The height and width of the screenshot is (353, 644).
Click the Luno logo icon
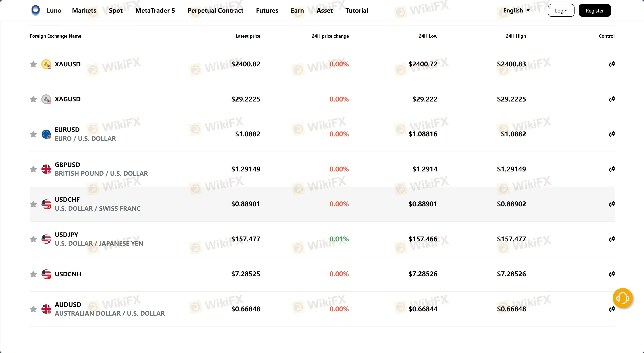click(x=36, y=10)
